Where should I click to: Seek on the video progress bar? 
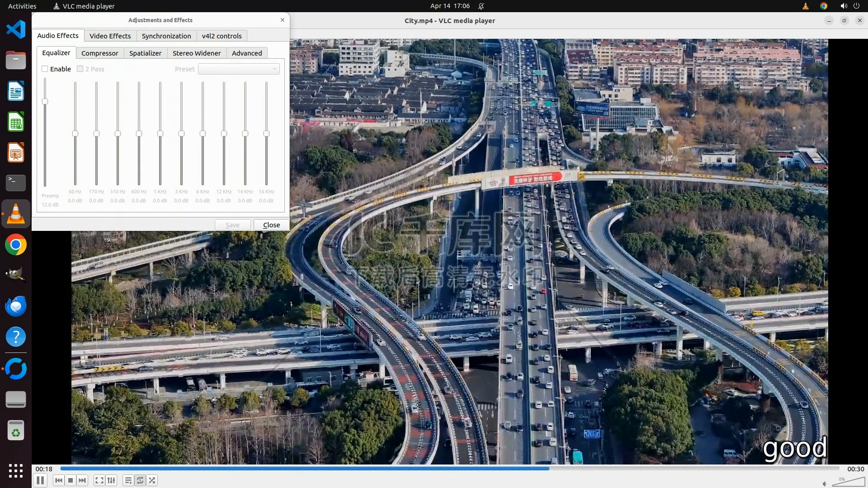(450, 469)
